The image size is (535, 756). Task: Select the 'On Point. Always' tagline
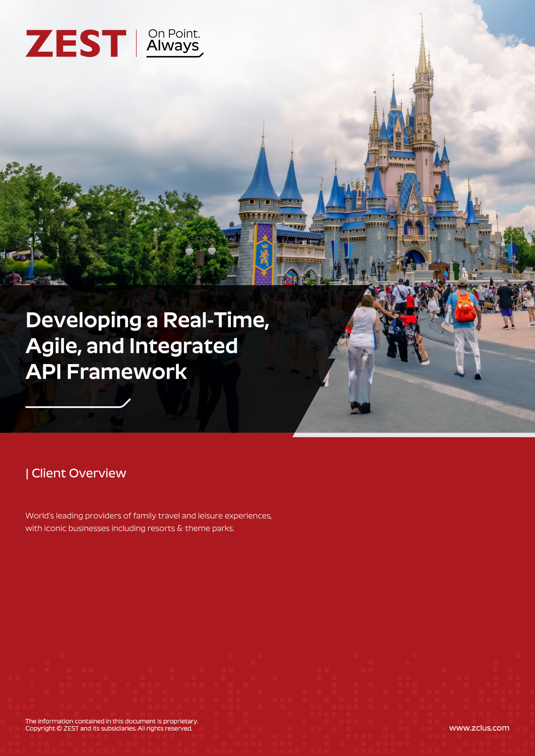tap(174, 40)
